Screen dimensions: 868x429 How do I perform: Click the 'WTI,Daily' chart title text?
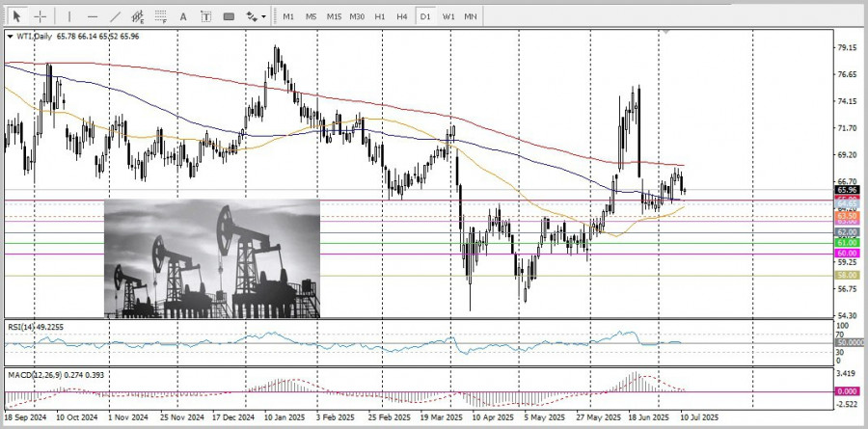pyautogui.click(x=35, y=37)
